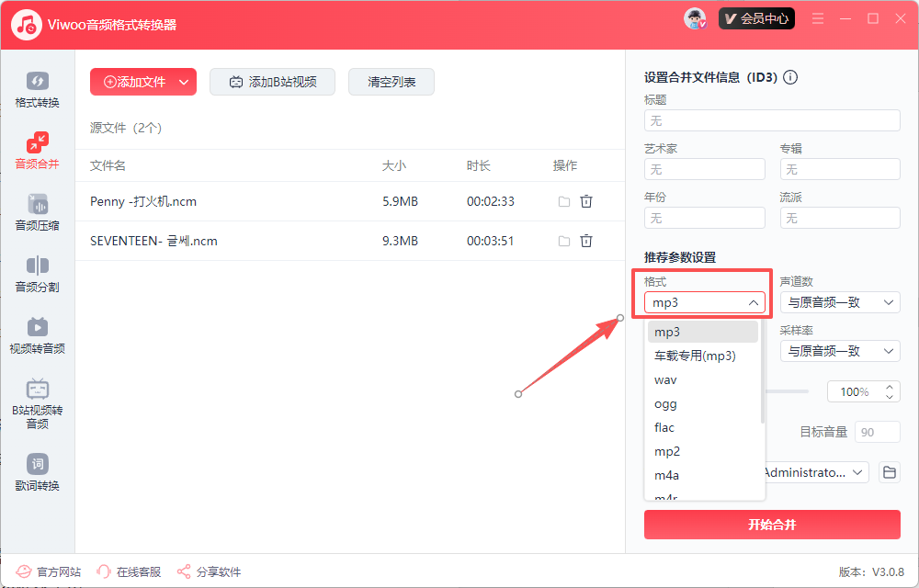The height and width of the screenshot is (588, 919).
Task: Delete the Penny -打火机.ncm file
Action: click(586, 201)
